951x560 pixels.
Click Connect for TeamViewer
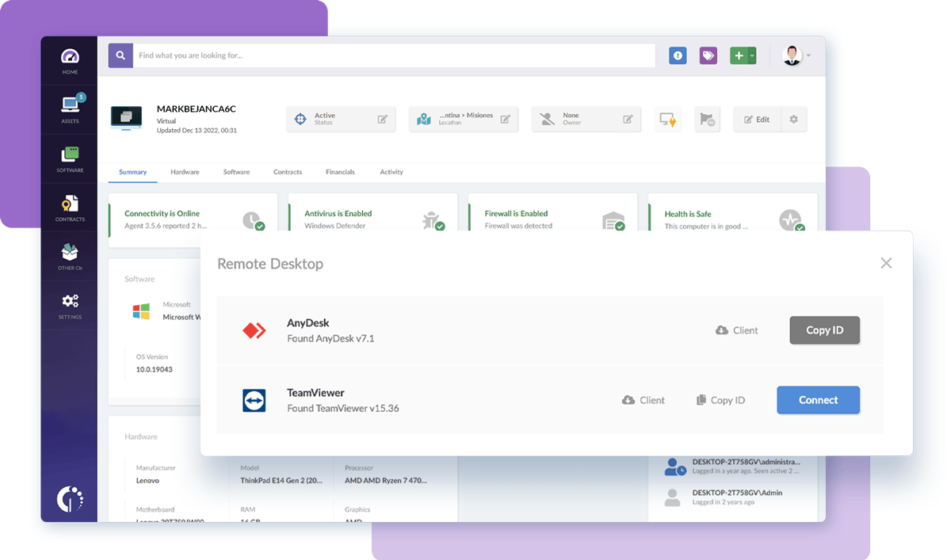818,400
